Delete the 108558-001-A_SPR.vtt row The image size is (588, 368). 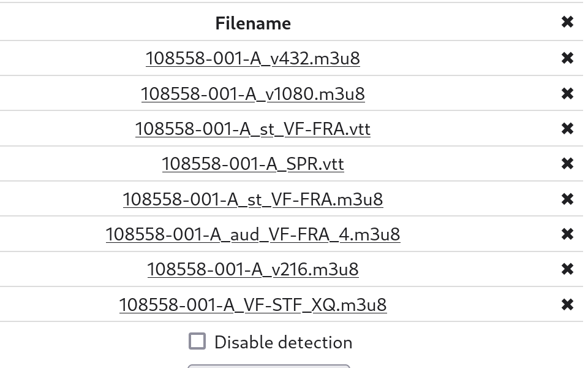click(567, 164)
